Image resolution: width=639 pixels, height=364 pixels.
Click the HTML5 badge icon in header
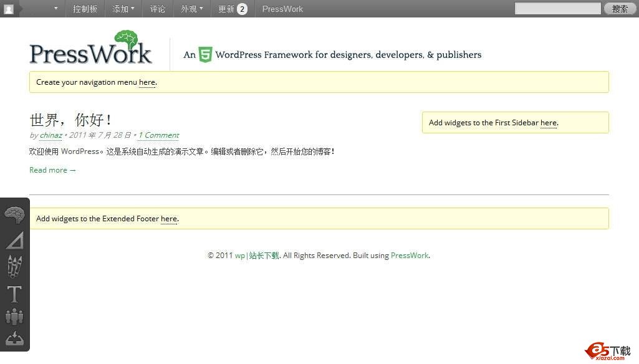pyautogui.click(x=205, y=55)
